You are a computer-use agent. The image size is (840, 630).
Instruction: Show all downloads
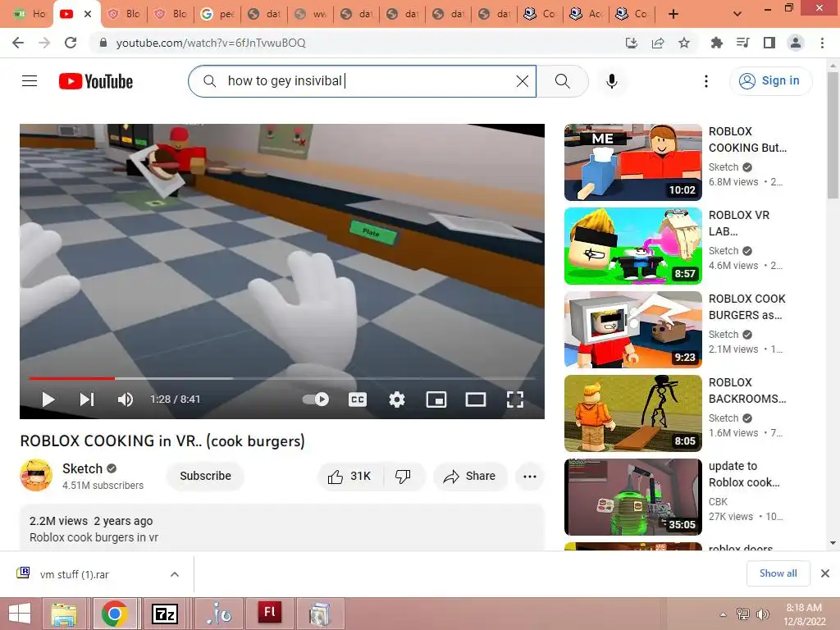[778, 573]
